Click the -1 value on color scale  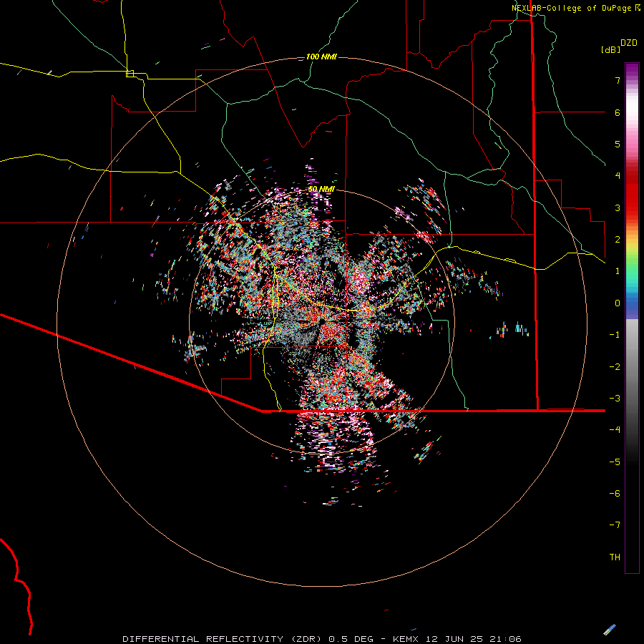[615, 335]
